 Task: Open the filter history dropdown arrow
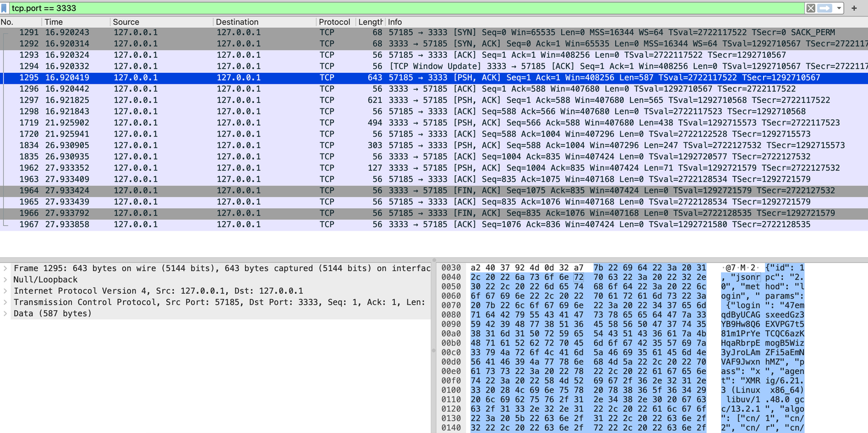[x=840, y=8]
